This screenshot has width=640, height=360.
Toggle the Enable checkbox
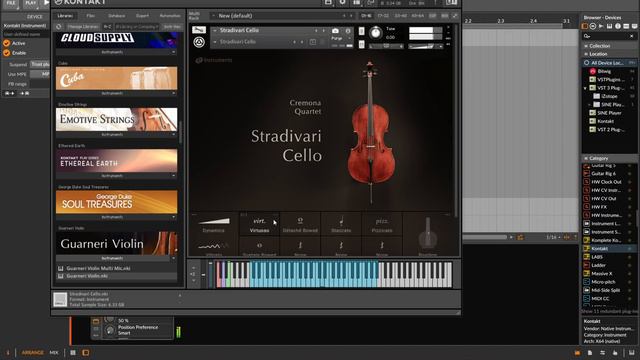(x=7, y=53)
